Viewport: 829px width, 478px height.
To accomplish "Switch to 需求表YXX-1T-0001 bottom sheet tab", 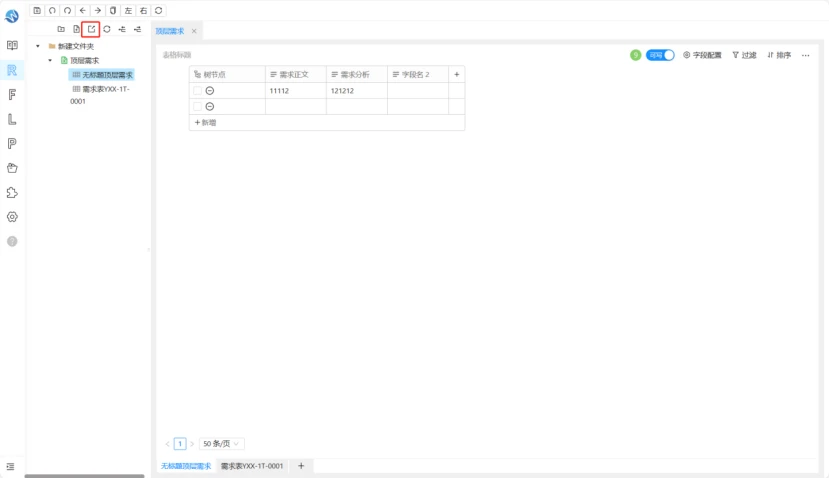I will [x=252, y=466].
